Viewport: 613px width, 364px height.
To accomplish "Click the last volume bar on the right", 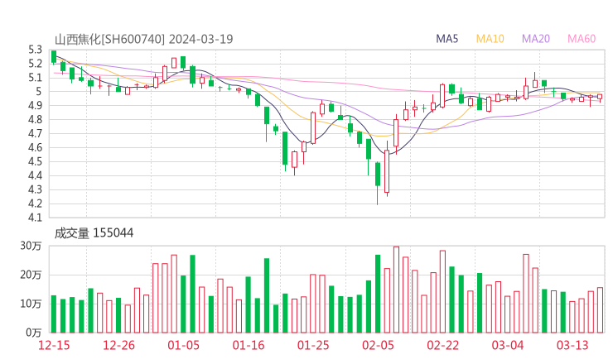I will (x=600, y=310).
